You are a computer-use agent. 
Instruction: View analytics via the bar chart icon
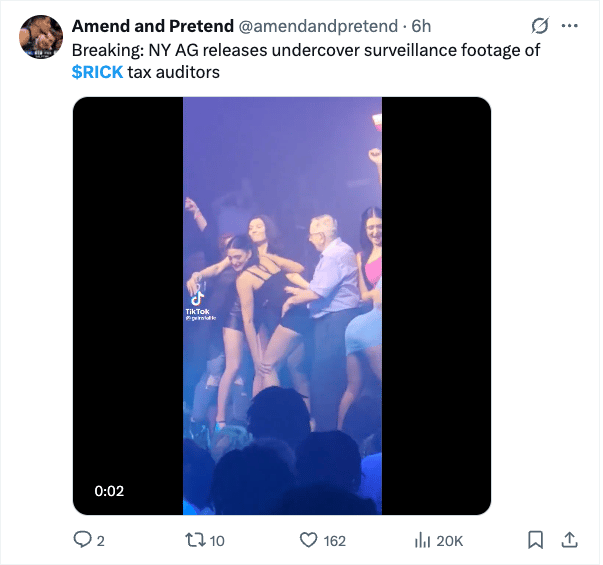(x=422, y=540)
